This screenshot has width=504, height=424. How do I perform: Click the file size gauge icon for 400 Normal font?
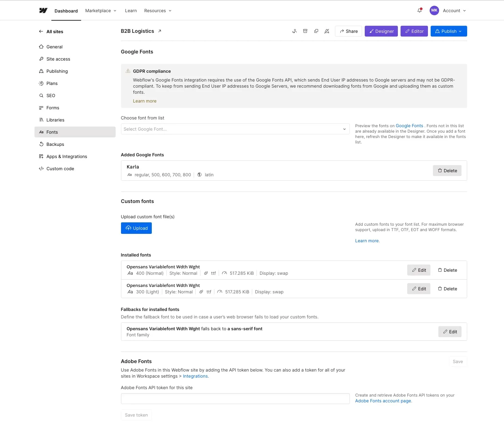point(224,273)
